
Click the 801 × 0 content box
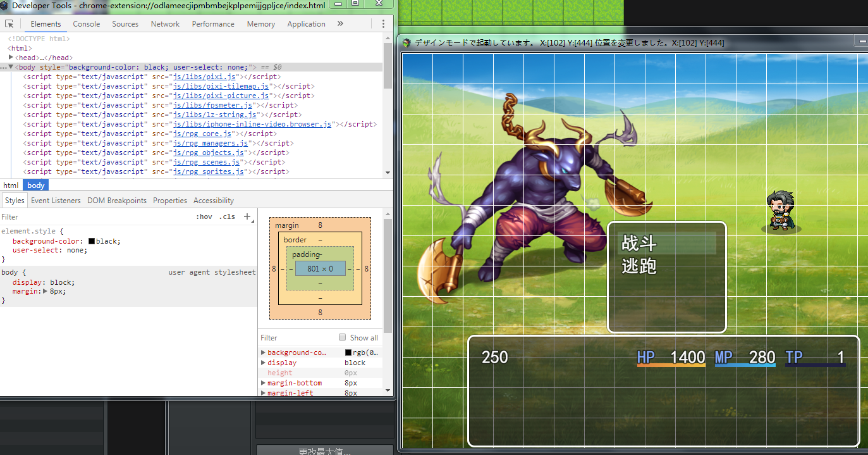(321, 268)
